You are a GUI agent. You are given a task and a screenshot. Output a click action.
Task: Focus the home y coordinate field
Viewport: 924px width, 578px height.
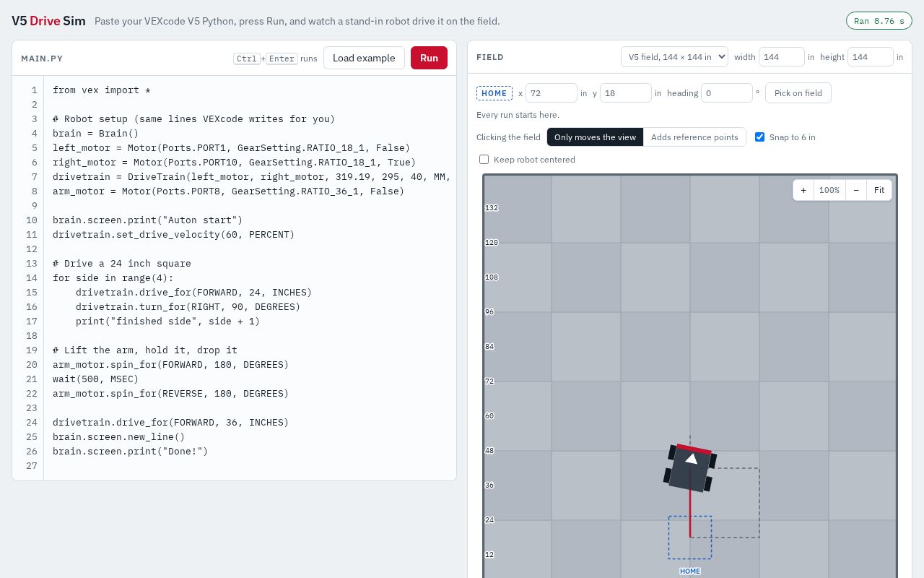[626, 93]
